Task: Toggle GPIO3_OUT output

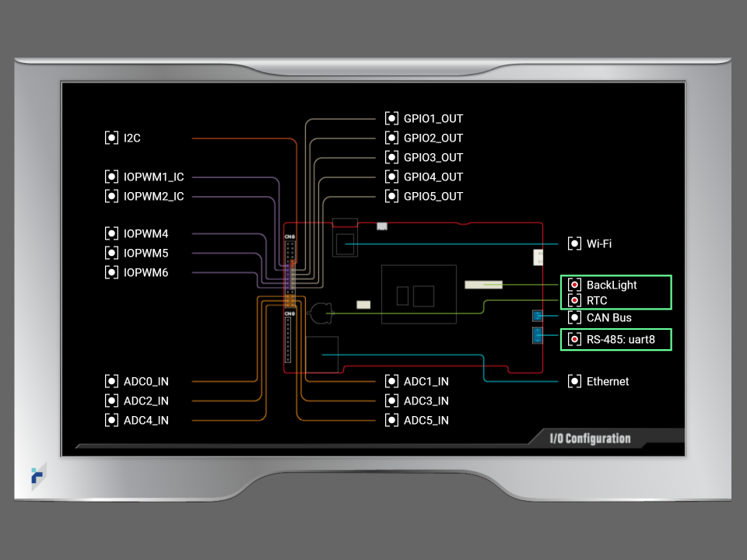Action: click(x=391, y=158)
